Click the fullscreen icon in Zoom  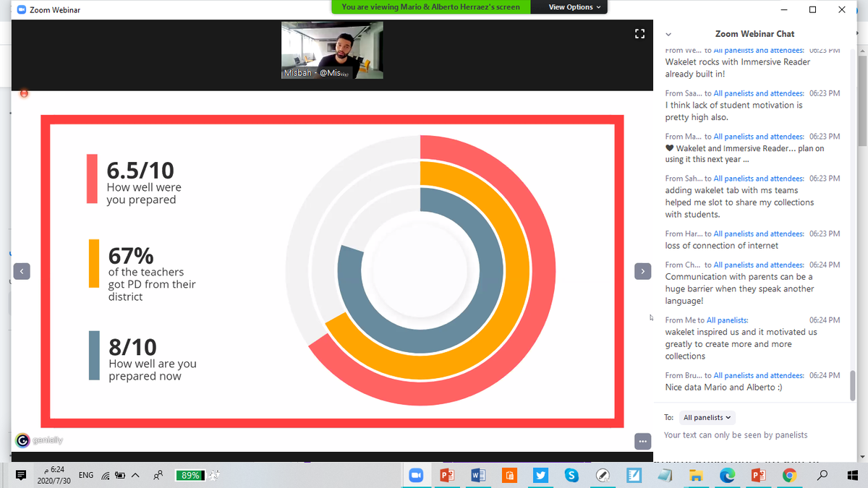click(x=639, y=33)
